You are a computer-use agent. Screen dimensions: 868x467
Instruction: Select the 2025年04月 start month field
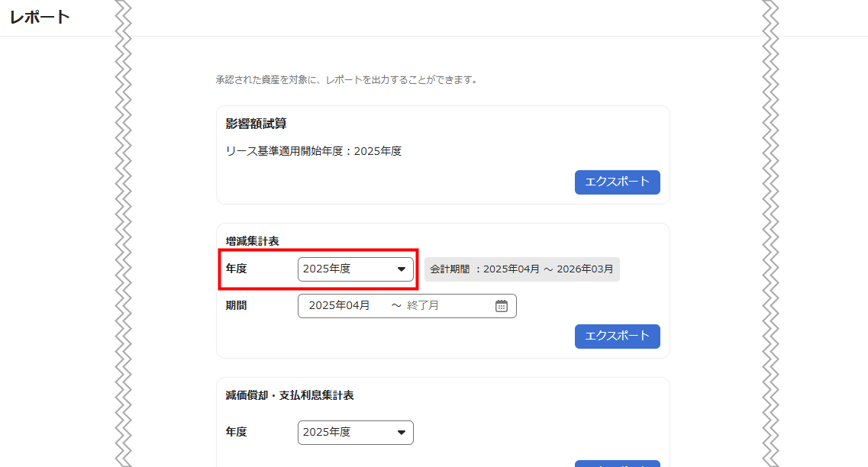(x=340, y=306)
